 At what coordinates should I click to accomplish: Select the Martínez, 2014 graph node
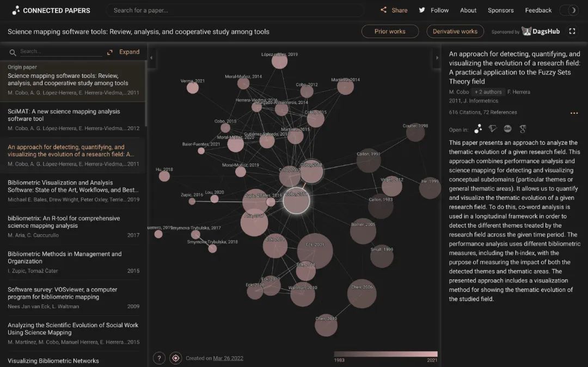tap(345, 87)
